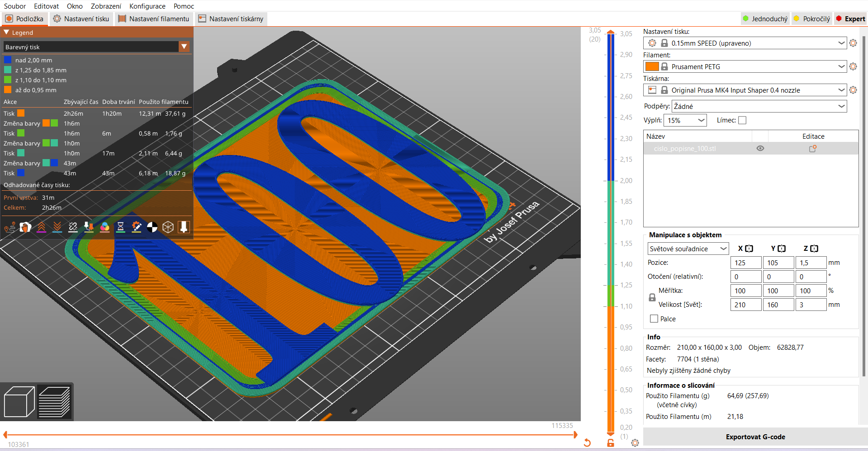
Task: Click the orange filament color swatch
Action: (x=651, y=66)
